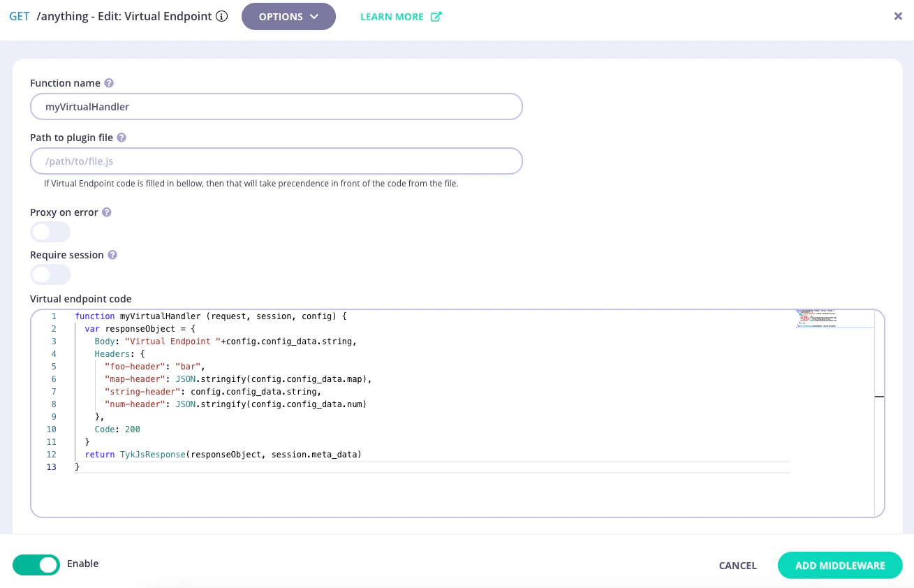Screen dimensions: 914x588
Task: Click the Path to plugin file help icon
Action: [121, 138]
